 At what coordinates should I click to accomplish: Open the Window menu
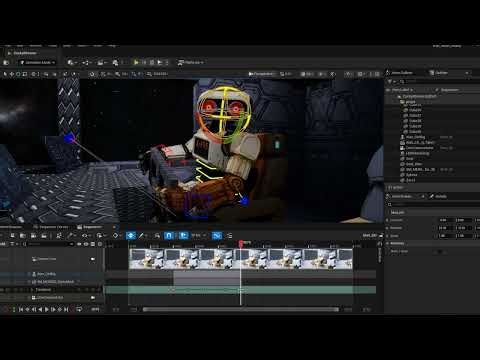pos(36,46)
